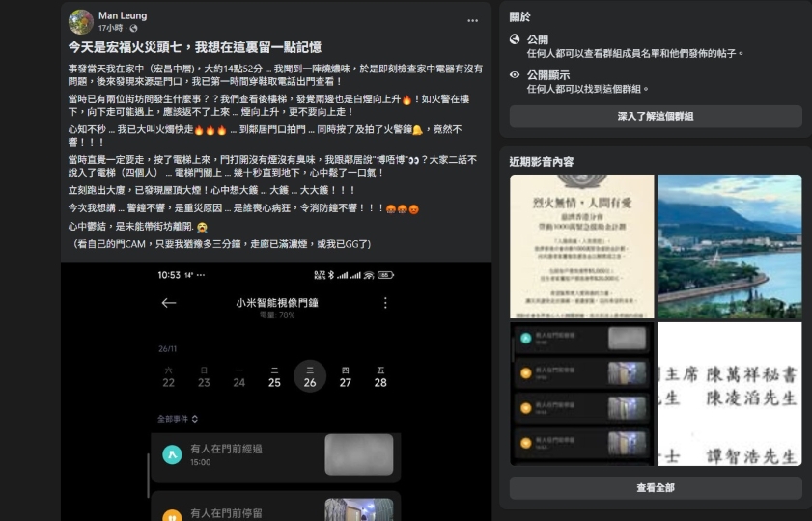Select date 25 in the calendar strip

pos(274,377)
